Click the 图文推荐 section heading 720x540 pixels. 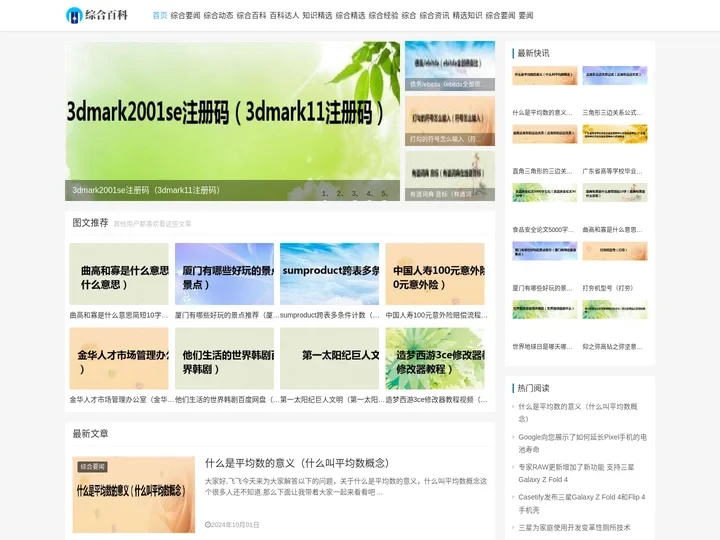tap(90, 223)
